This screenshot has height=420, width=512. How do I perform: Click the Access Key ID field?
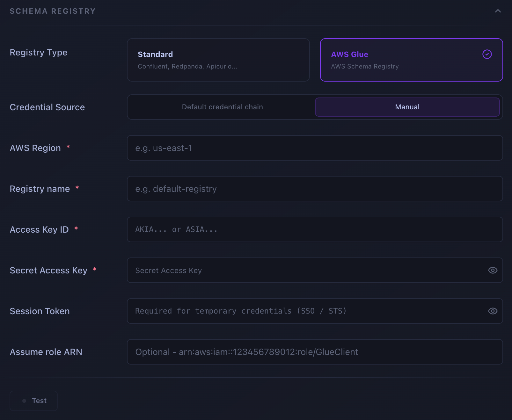[x=315, y=229]
